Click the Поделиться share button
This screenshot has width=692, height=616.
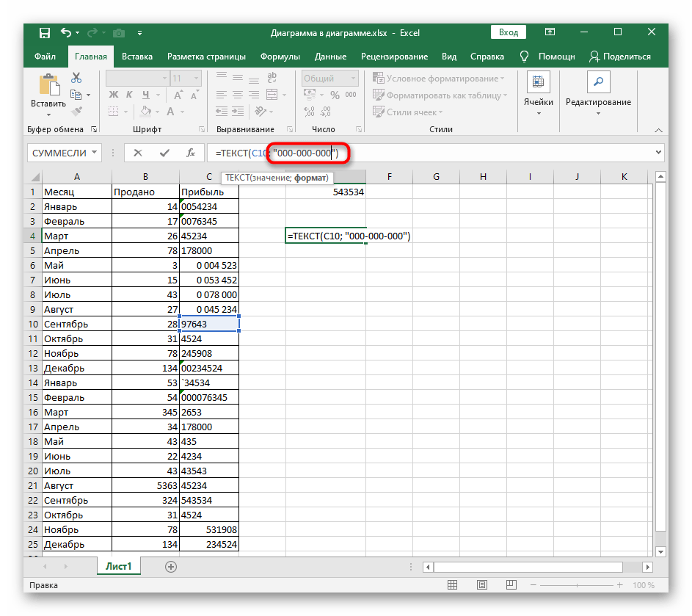pyautogui.click(x=620, y=57)
